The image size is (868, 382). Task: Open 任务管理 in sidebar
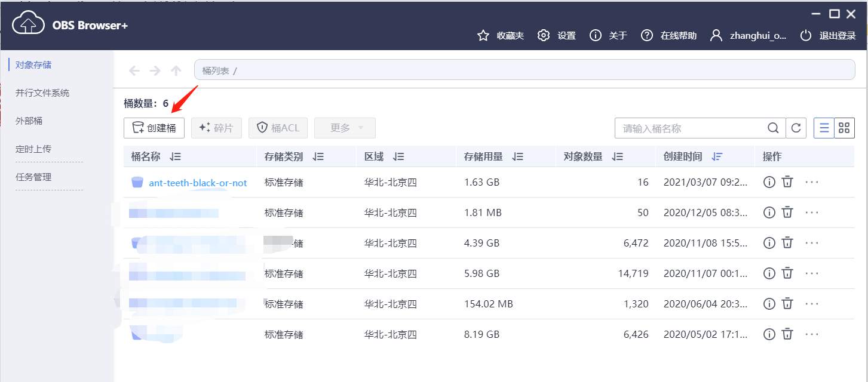[33, 177]
